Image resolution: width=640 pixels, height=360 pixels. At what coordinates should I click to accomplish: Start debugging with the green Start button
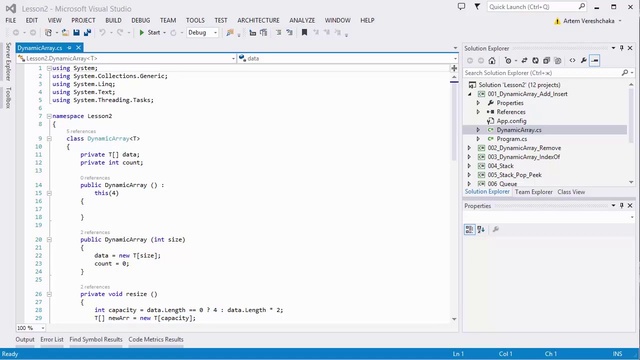point(150,33)
